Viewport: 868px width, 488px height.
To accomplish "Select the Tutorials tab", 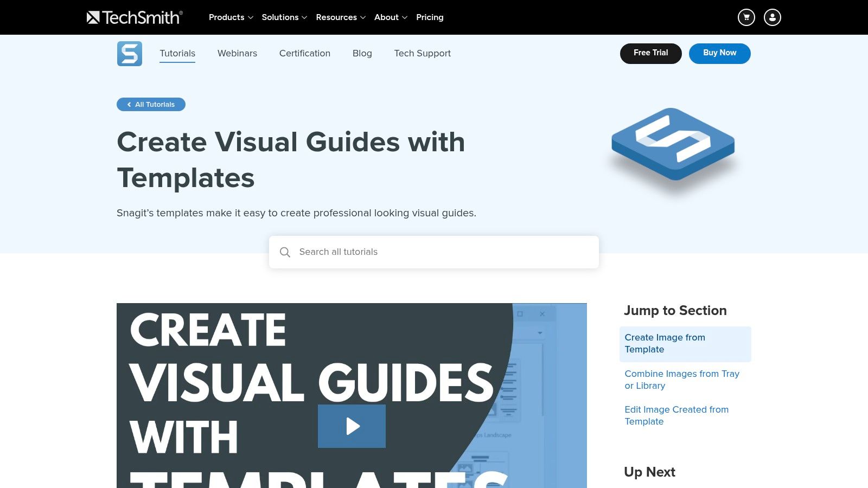I will pyautogui.click(x=177, y=53).
